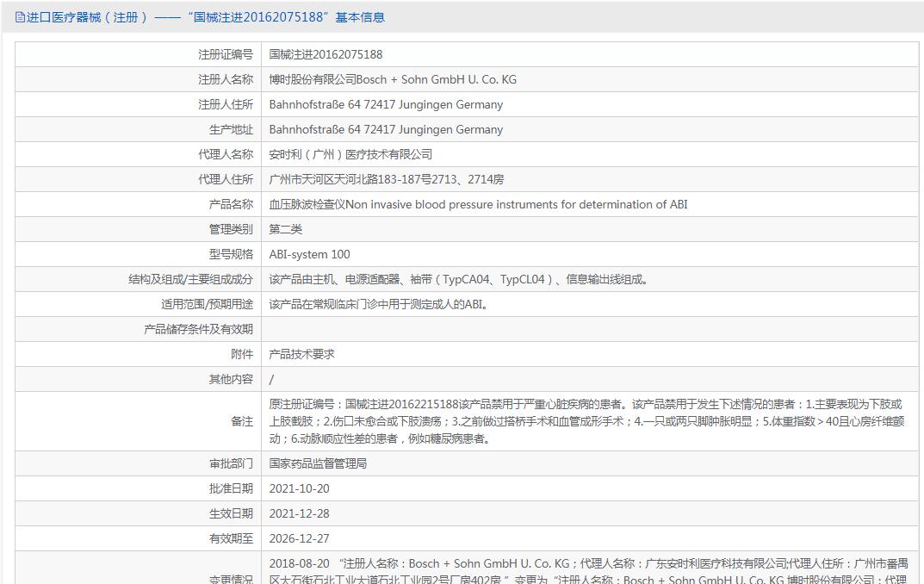Click the address in the 注册人住所 row
Viewport: 924px width, 584px height.
(x=386, y=104)
